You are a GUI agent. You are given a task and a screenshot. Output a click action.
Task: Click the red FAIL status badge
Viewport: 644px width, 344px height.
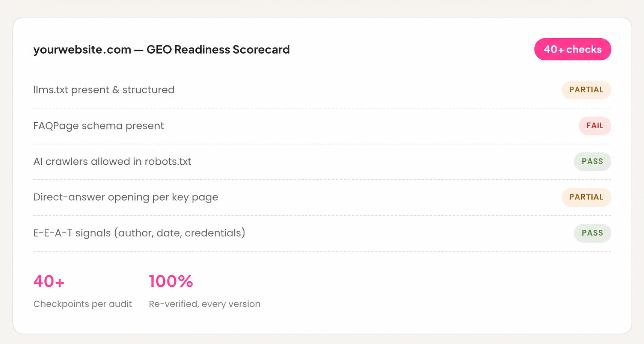[595, 126]
